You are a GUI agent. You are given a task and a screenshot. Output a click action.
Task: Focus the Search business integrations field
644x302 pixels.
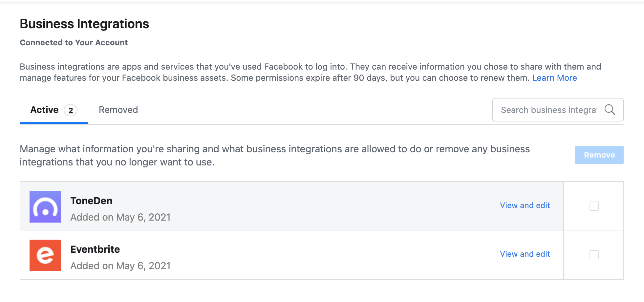click(548, 110)
